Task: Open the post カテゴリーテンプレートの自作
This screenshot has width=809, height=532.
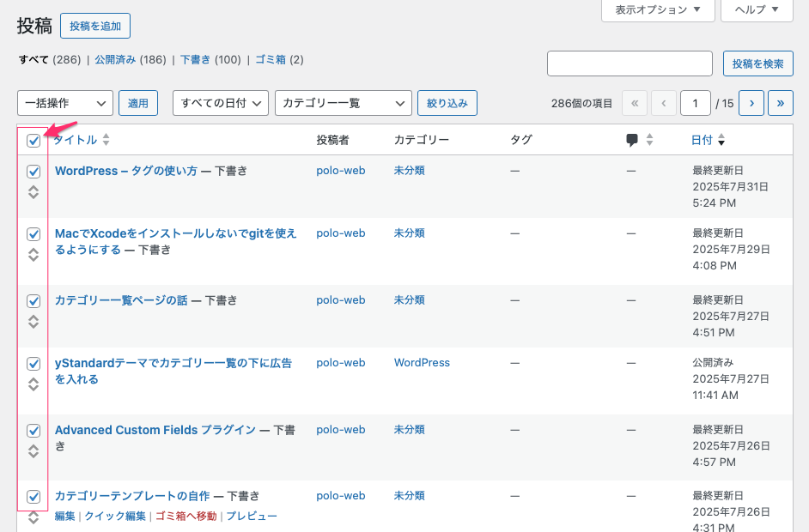Action: point(132,496)
